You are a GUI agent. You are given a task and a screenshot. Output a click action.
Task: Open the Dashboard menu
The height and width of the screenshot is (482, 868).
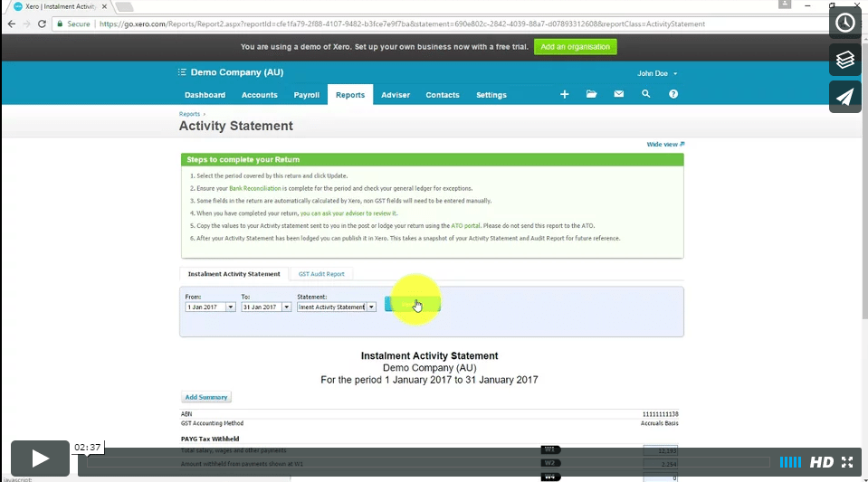205,95
